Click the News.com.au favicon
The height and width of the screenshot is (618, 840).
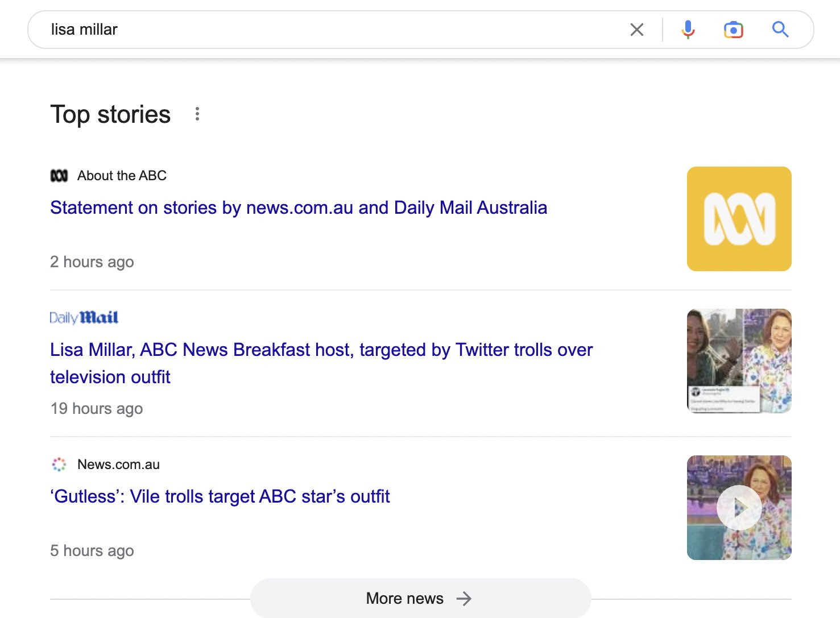click(59, 464)
